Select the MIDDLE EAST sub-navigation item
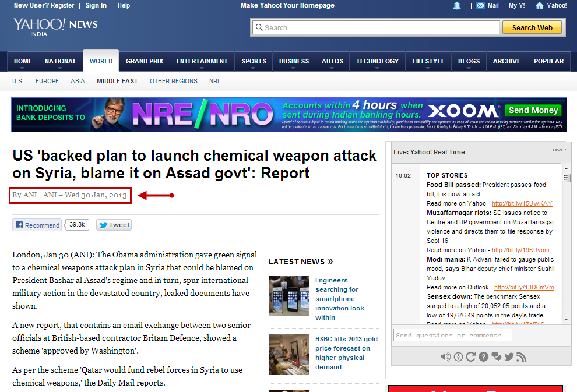 click(x=117, y=81)
